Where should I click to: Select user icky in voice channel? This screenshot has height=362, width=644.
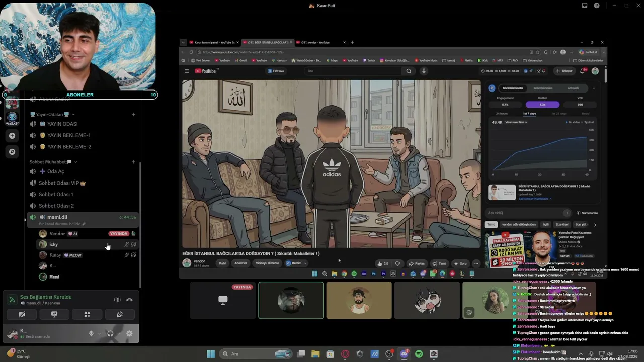(87, 244)
